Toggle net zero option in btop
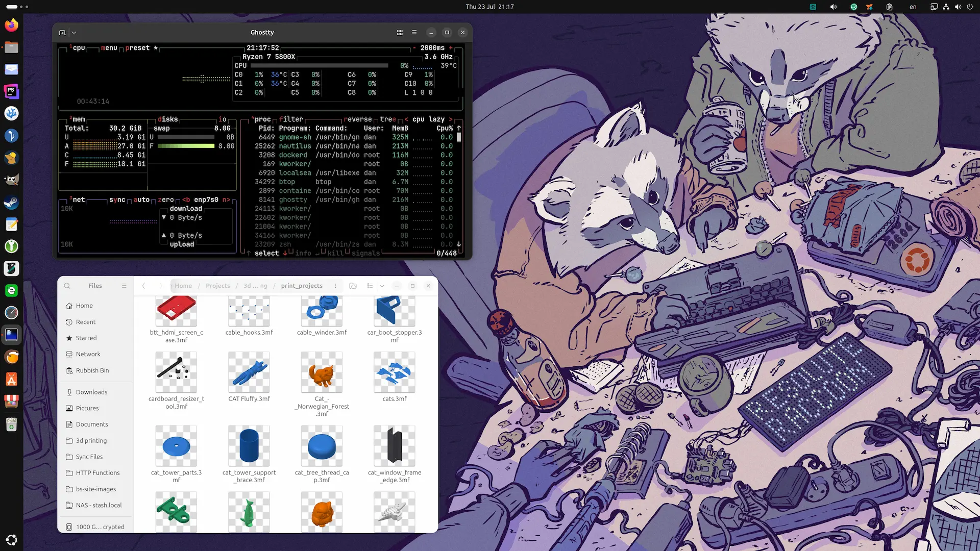 click(166, 200)
